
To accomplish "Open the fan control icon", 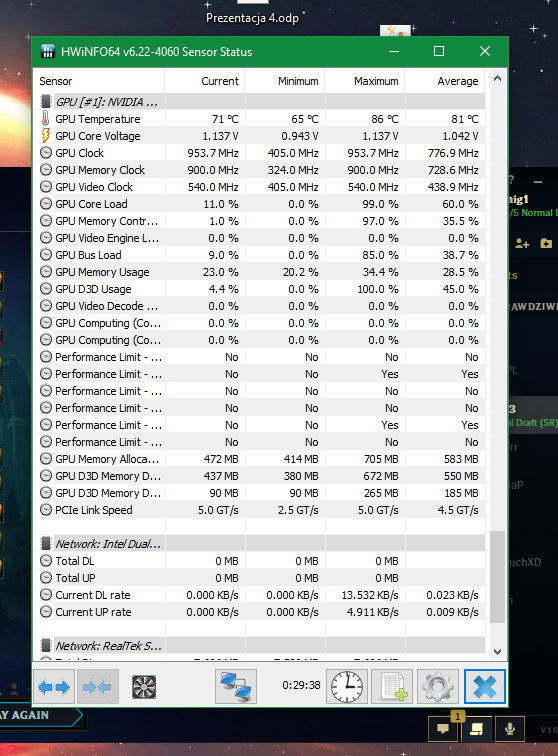I will [144, 687].
